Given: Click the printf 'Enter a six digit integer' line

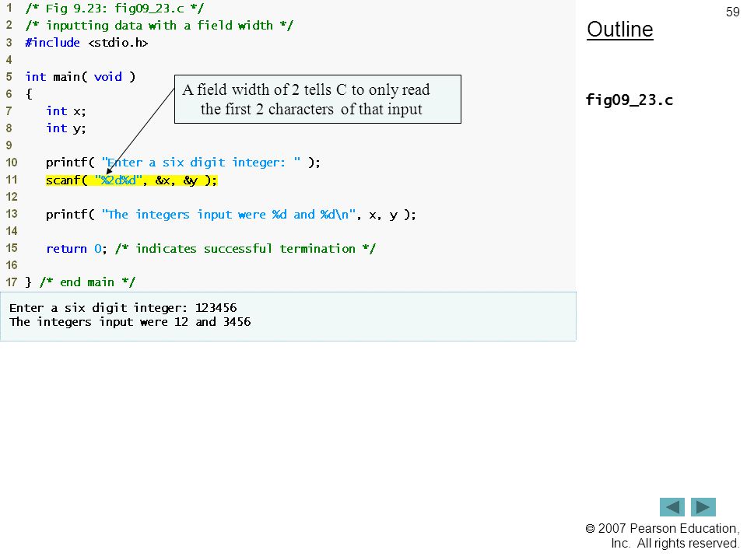Looking at the screenshot, I should click(183, 163).
